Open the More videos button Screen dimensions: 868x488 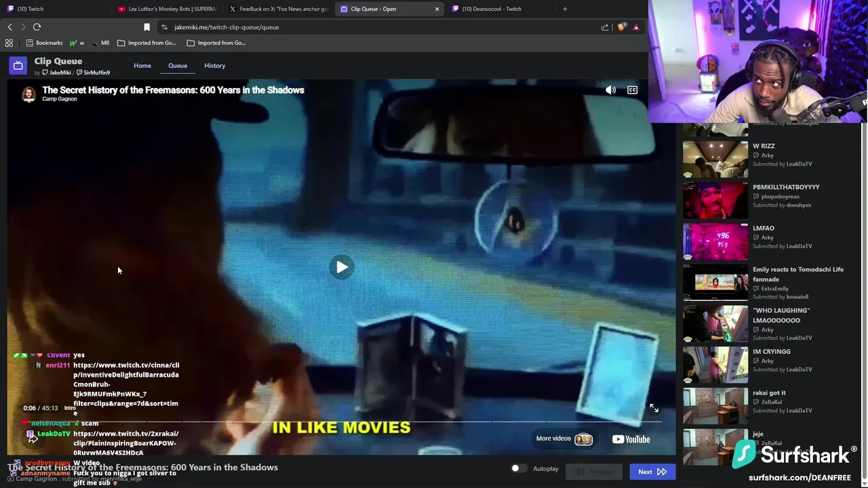(x=564, y=439)
